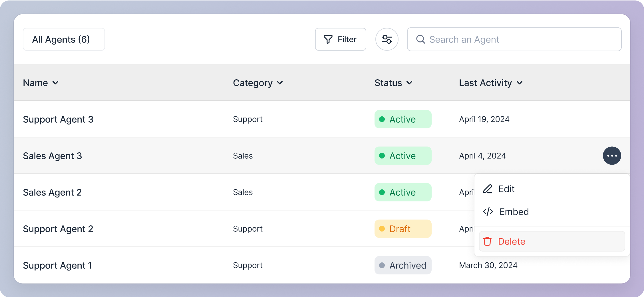
Task: Click the funnel icon in Filter button
Action: [x=328, y=39]
